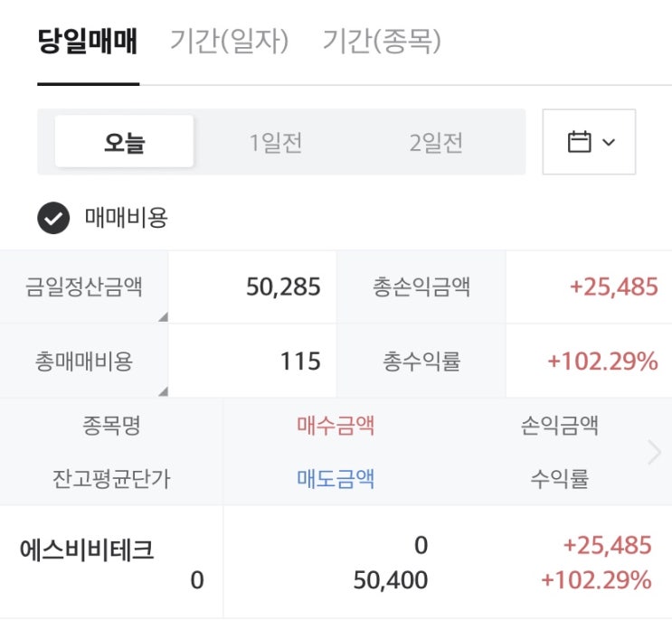Image resolution: width=672 pixels, height=620 pixels.
Task: Toggle the 매매비용 checkmark
Action: tap(53, 218)
